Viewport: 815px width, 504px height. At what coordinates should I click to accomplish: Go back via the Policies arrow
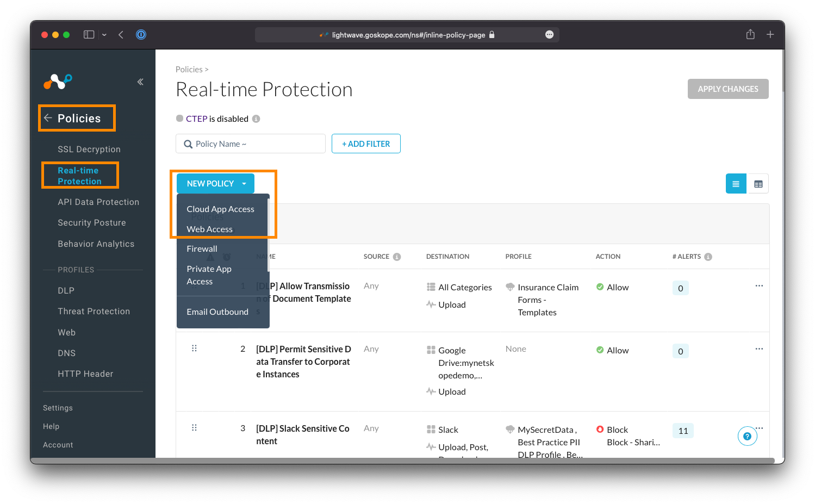coord(48,118)
